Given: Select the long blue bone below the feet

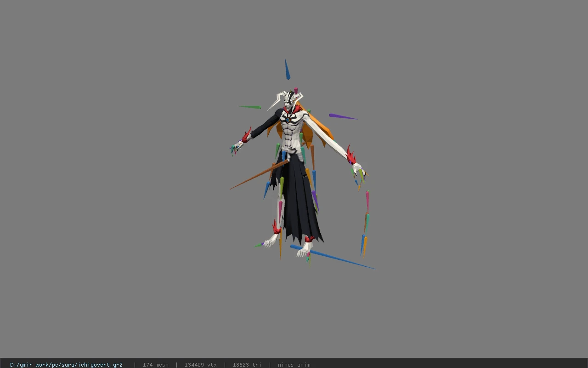Looking at the screenshot, I should (333, 257).
